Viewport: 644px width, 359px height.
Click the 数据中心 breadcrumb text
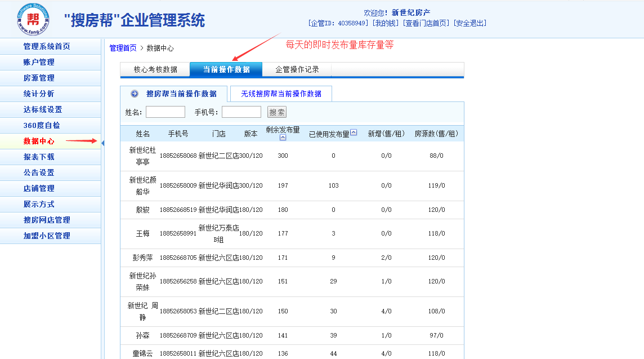(x=160, y=48)
